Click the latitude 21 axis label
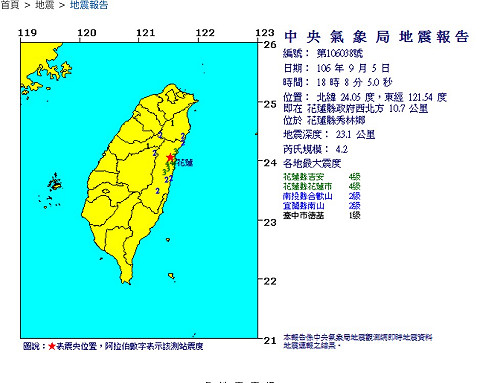Screen dimensions: 500x383 pos(270,340)
